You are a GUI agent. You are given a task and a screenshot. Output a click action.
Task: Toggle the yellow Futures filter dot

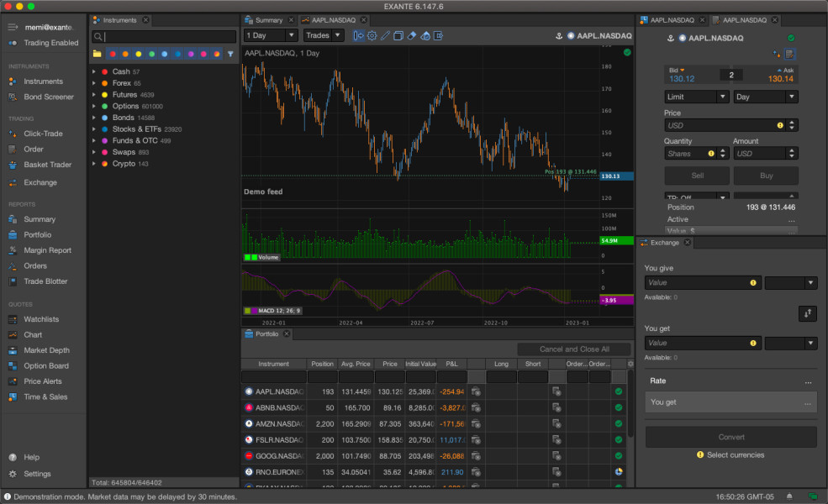point(139,54)
